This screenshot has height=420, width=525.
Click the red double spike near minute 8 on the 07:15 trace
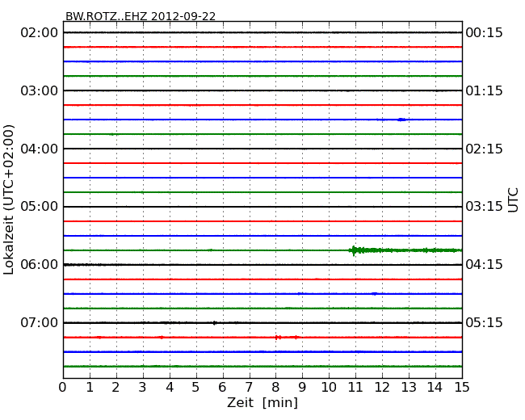(x=278, y=338)
